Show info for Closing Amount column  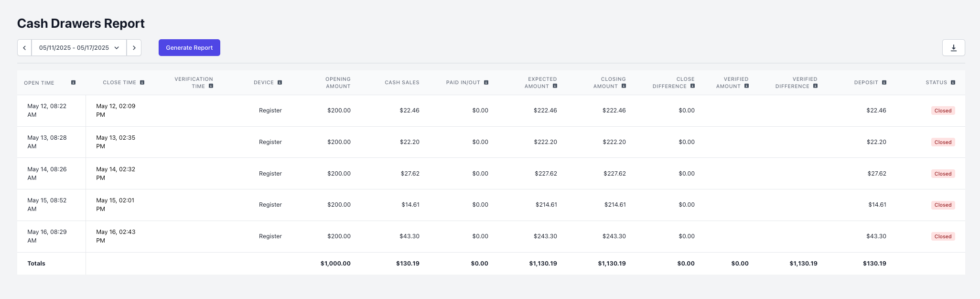pos(624,86)
